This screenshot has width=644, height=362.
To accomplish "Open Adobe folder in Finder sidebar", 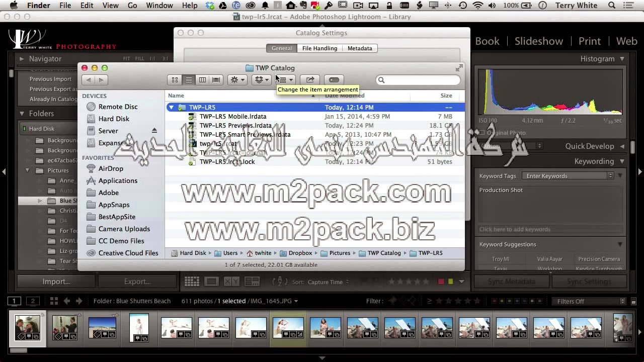I will (109, 193).
